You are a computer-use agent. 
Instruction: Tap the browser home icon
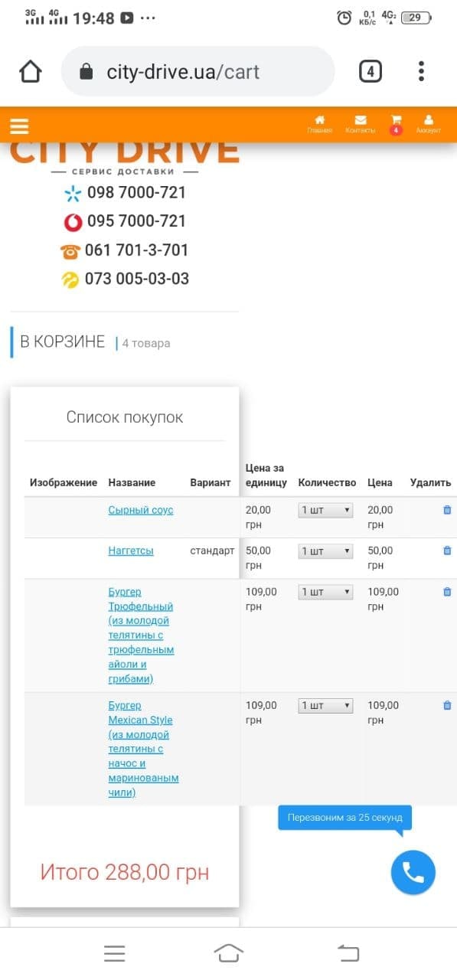tap(31, 71)
